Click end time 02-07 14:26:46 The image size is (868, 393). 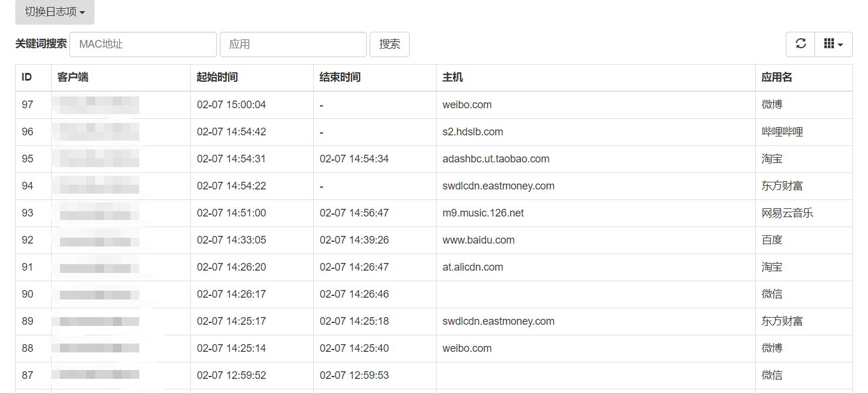[x=354, y=294]
